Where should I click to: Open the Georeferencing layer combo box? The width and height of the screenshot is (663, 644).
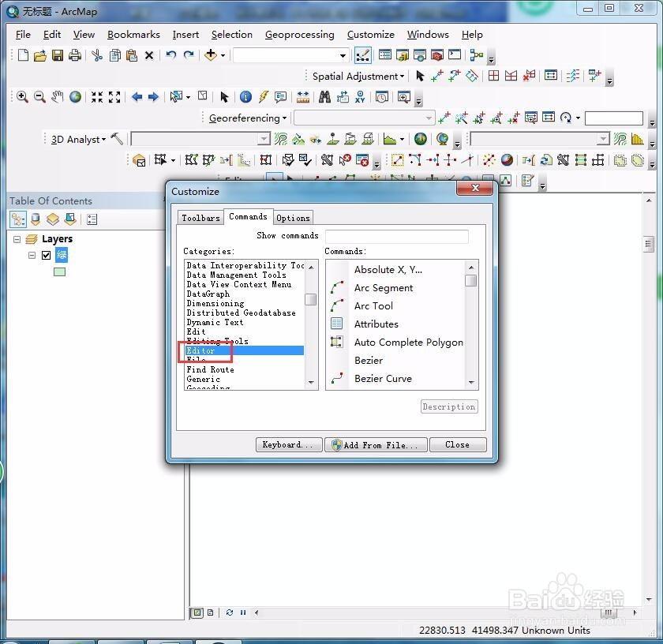pos(364,118)
